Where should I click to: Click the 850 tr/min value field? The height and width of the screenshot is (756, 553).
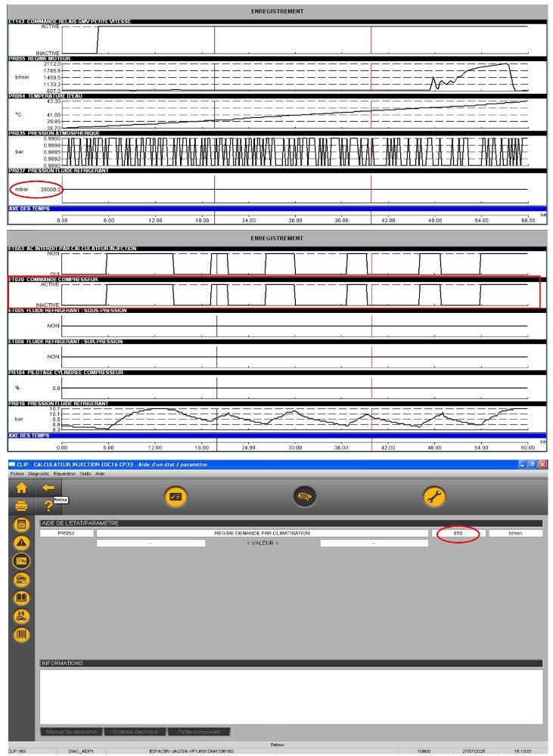458,533
